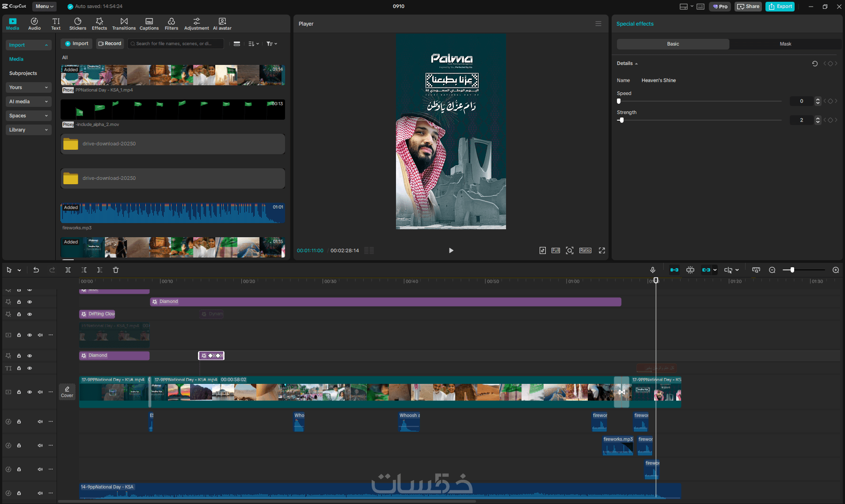Lock the text track
The width and height of the screenshot is (845, 504).
pyautogui.click(x=19, y=368)
